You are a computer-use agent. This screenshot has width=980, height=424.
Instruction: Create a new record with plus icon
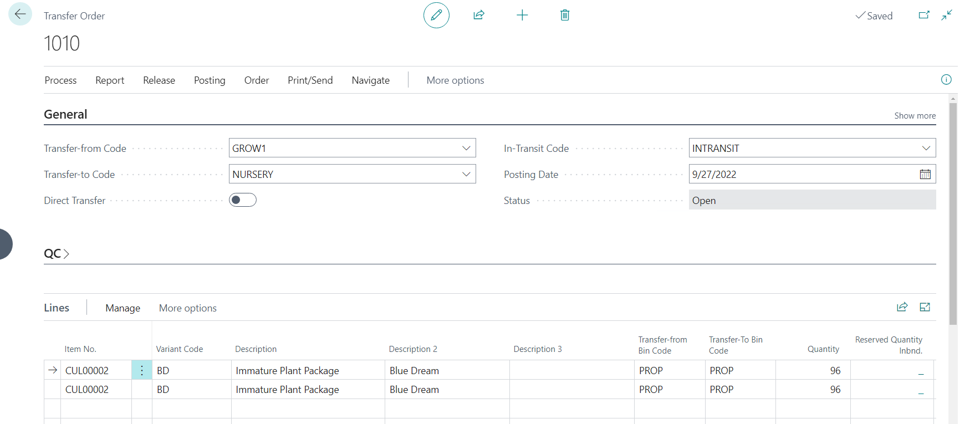click(522, 15)
